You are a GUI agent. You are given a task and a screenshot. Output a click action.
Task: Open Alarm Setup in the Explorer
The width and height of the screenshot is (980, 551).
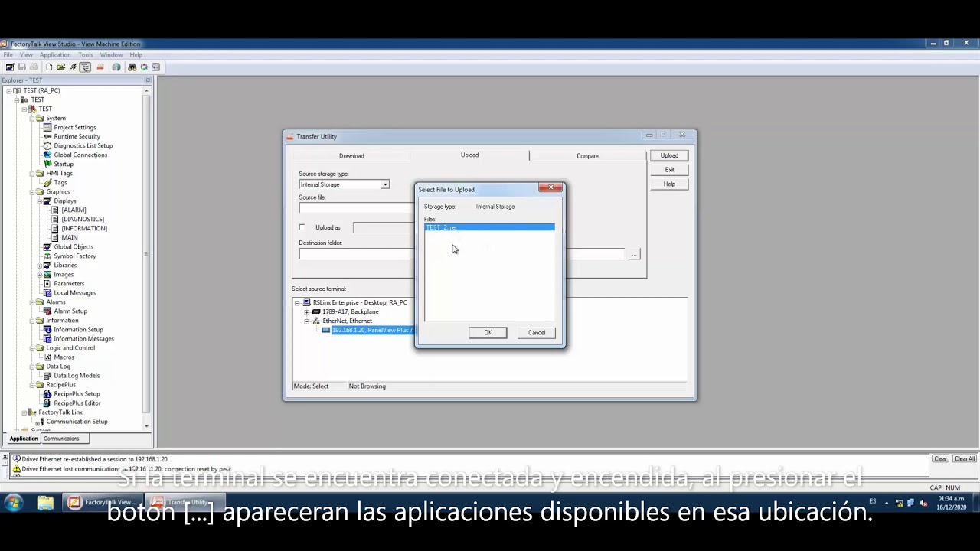[70, 311]
